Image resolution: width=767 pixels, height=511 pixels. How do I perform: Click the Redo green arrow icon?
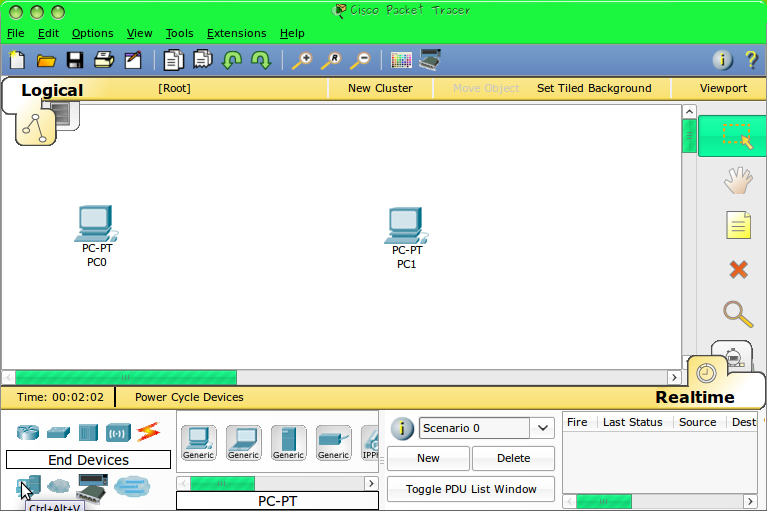point(261,60)
